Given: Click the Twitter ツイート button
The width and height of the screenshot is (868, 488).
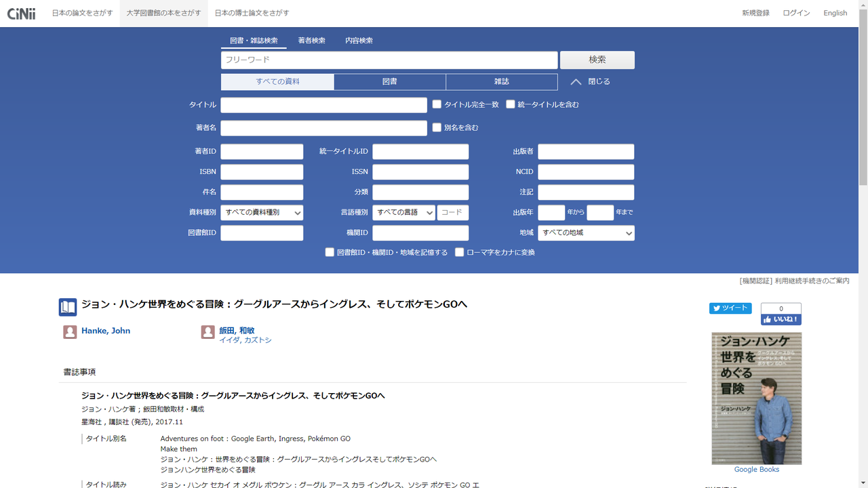Looking at the screenshot, I should [x=730, y=308].
